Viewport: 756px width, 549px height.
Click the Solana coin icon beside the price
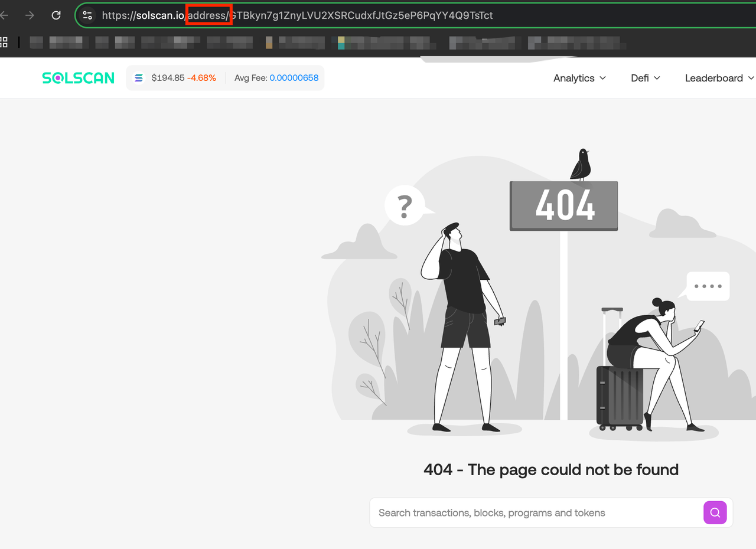pyautogui.click(x=139, y=78)
